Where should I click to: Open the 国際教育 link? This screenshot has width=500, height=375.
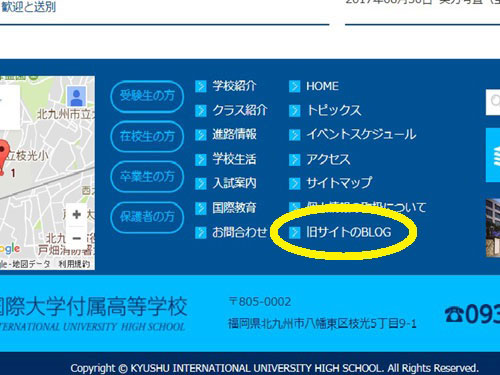pyautogui.click(x=235, y=208)
